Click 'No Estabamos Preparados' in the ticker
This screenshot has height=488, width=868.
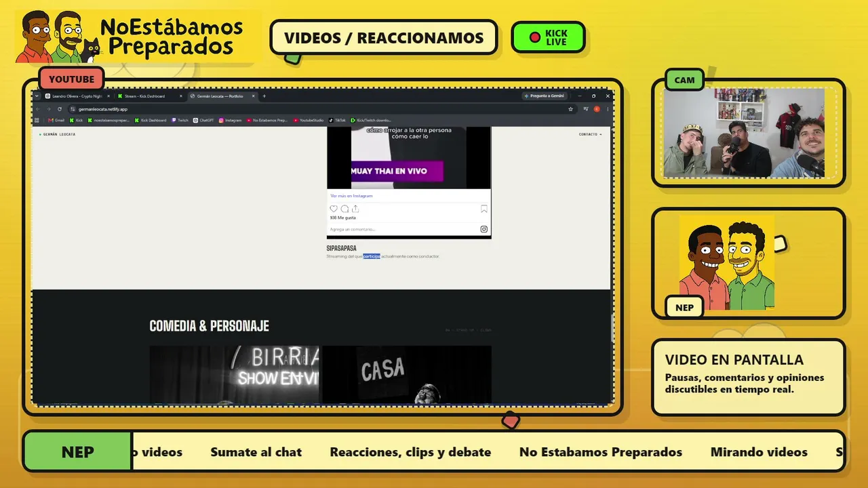tap(601, 452)
